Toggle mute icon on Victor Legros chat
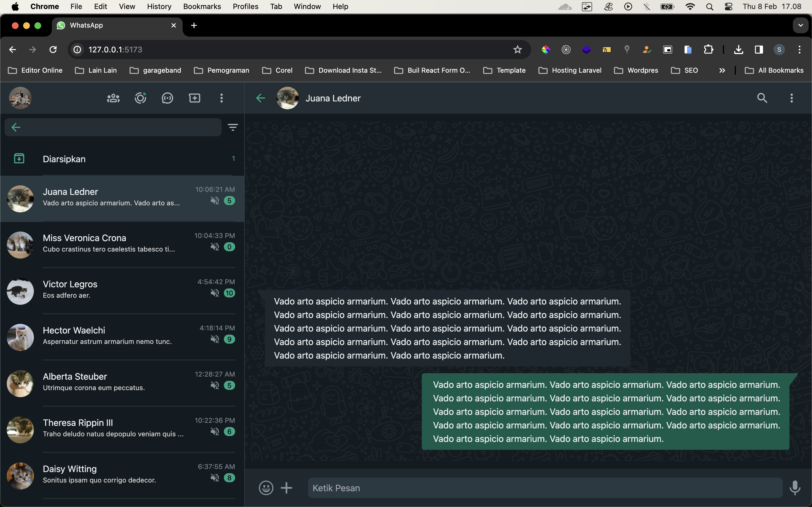Viewport: 812px width, 507px height. [x=215, y=293]
